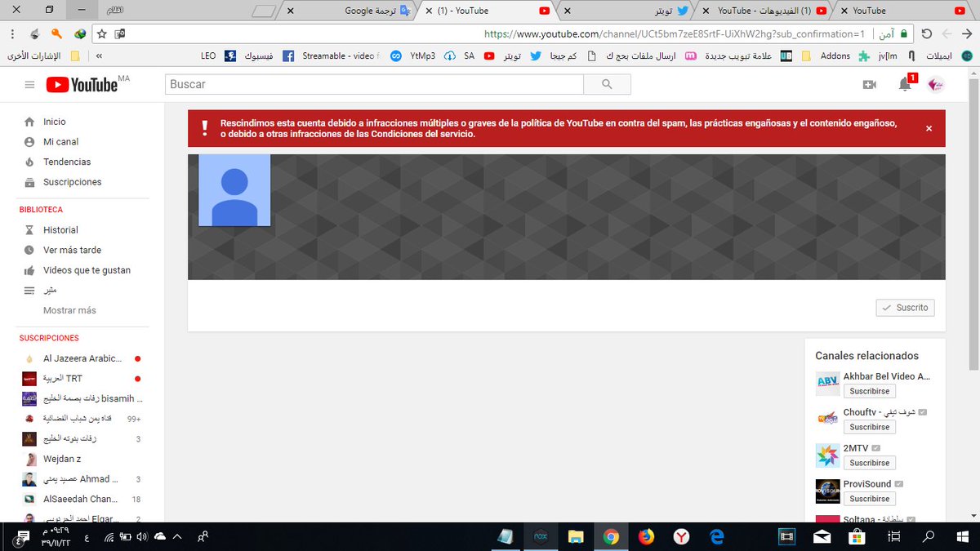Open ProviSound channel thumbnail
Viewport: 980px width, 551px height.
coord(827,491)
